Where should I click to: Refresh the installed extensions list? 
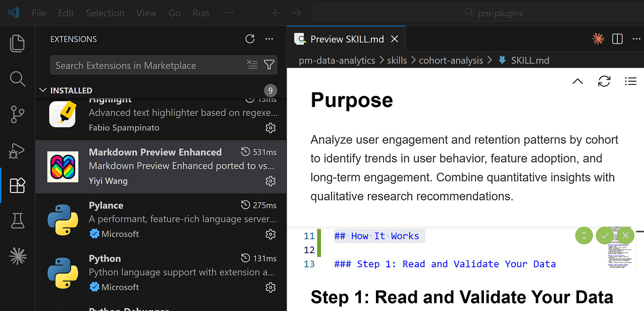coord(249,39)
